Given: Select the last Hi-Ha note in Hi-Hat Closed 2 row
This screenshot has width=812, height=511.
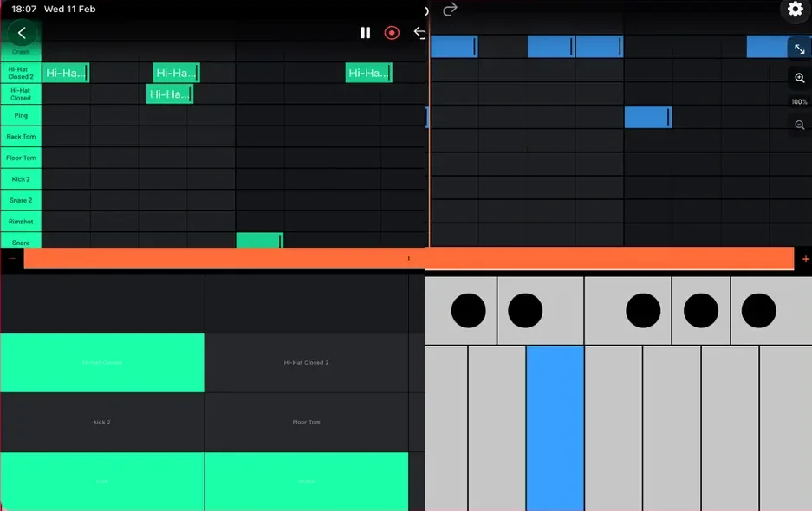Looking at the screenshot, I should click(x=368, y=73).
